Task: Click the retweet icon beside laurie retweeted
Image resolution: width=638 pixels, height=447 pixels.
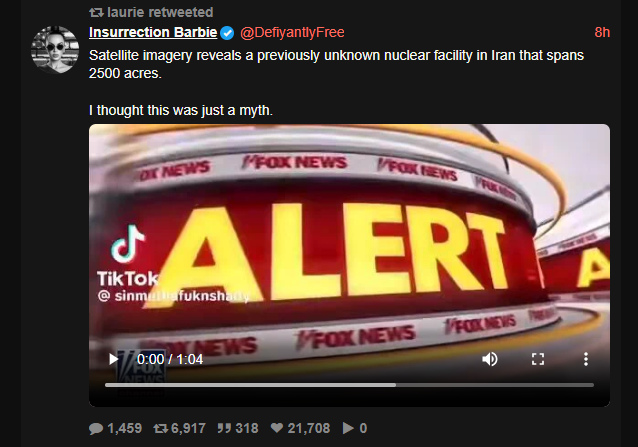Action: (x=96, y=13)
